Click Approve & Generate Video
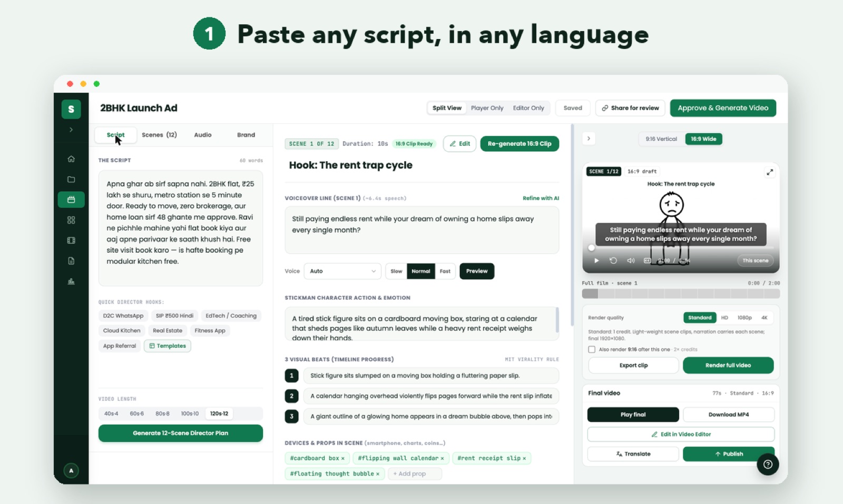This screenshot has height=504, width=843. click(723, 108)
